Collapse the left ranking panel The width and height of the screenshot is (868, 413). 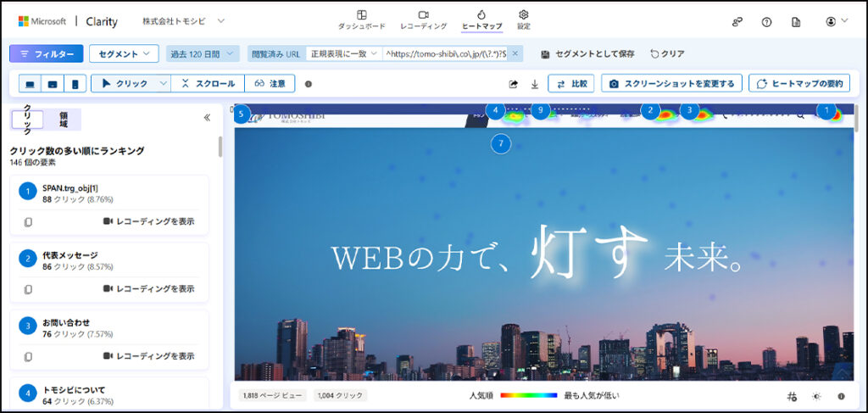(207, 117)
